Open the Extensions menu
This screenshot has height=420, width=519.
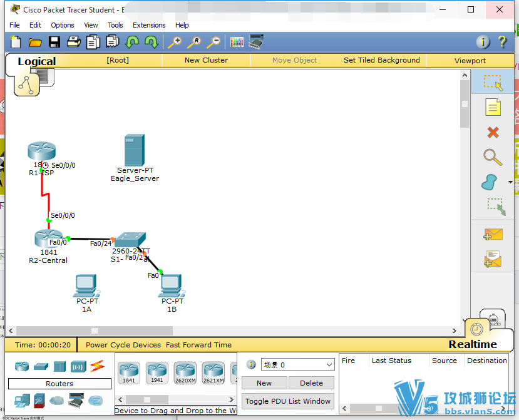point(149,25)
